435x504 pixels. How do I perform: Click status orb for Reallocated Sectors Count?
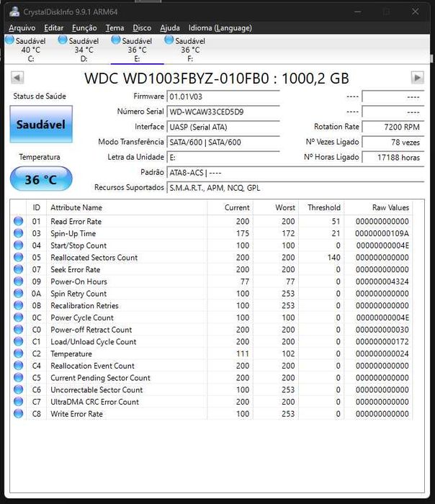[x=18, y=257]
